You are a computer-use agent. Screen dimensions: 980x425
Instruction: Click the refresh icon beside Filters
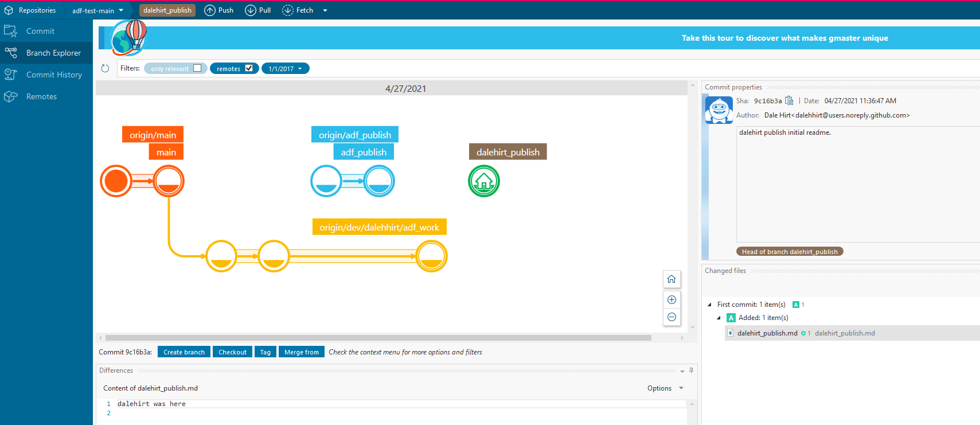point(105,68)
